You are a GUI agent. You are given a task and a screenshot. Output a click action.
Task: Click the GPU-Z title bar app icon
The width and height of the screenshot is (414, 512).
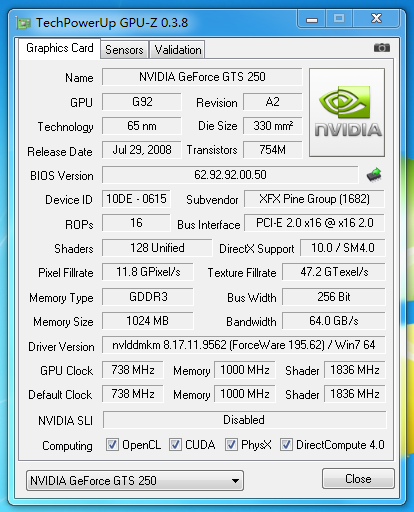pyautogui.click(x=23, y=23)
